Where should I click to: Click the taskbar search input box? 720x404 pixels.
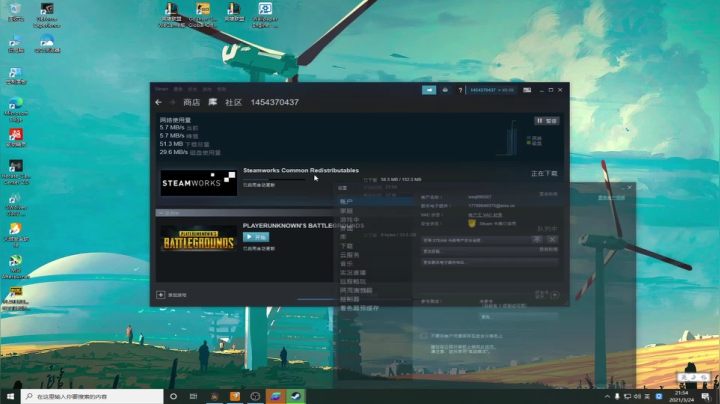tap(92, 396)
